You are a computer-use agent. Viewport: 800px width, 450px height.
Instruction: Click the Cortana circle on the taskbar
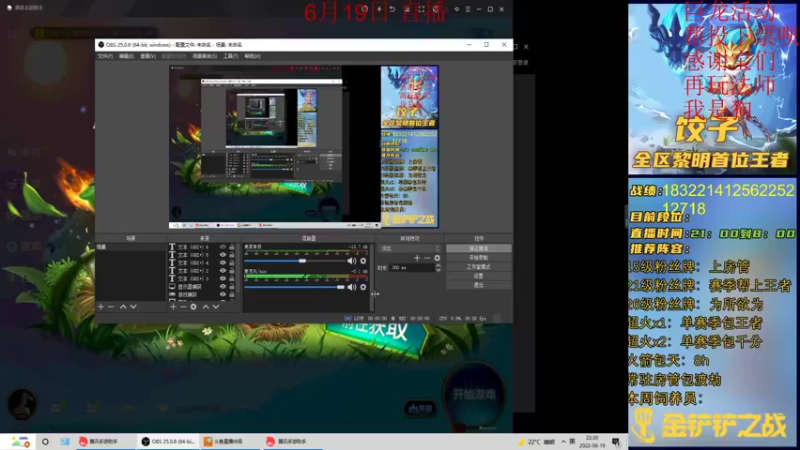coord(45,441)
